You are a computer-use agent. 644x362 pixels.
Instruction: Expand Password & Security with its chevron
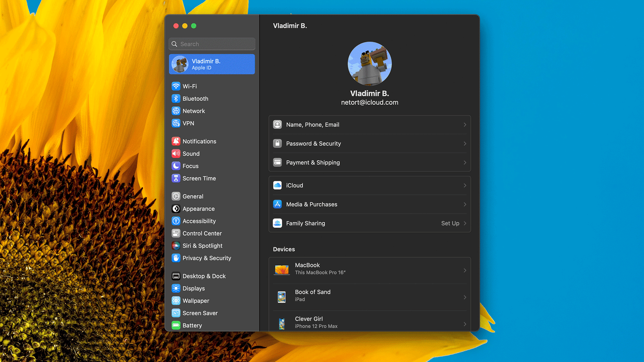[x=465, y=144]
